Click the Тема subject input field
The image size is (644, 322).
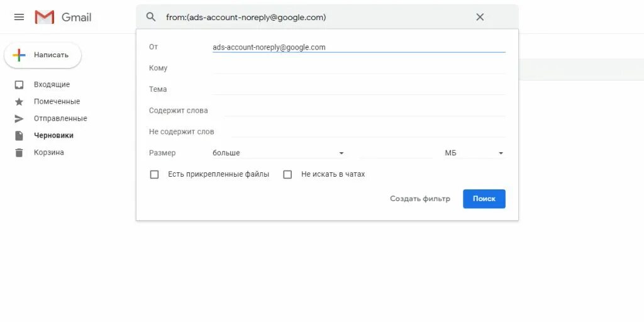click(x=358, y=89)
